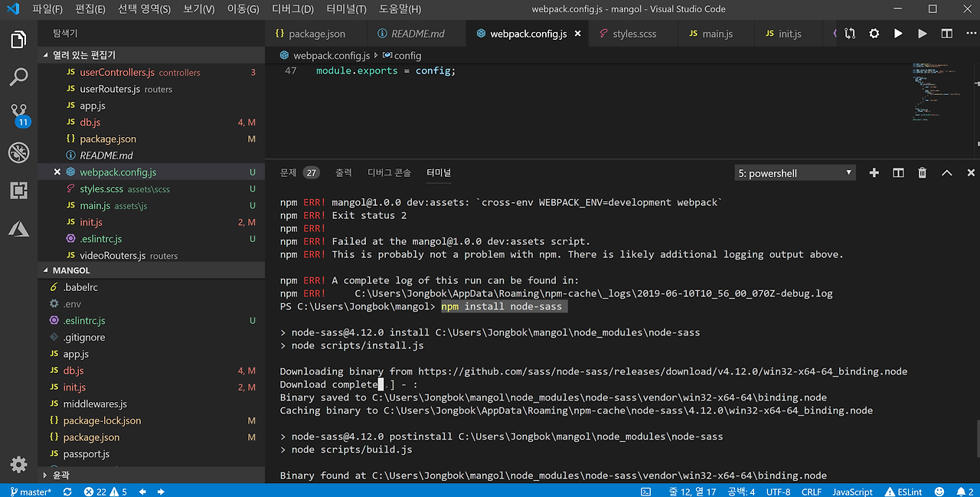The height and width of the screenshot is (497, 980).
Task: Collapse the 열려 있는 편집기 section
Action: click(152, 55)
